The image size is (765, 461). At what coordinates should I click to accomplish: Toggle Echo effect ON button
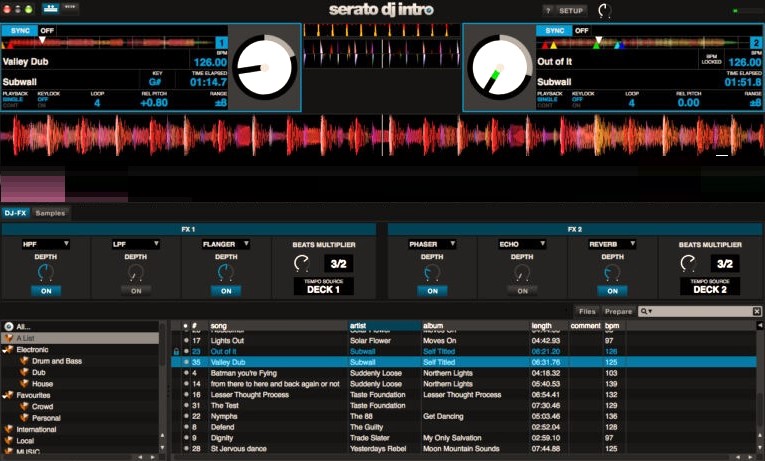[x=523, y=291]
